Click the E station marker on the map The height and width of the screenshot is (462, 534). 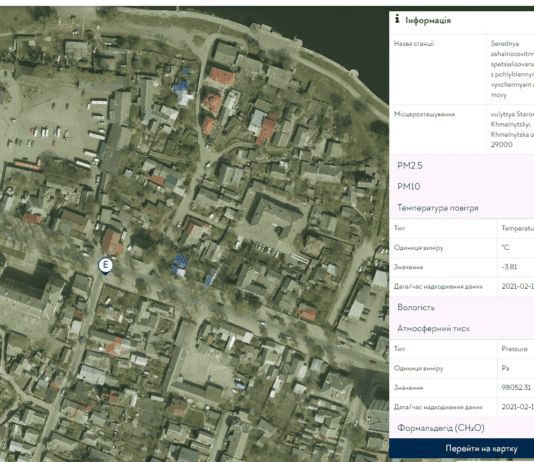105,266
